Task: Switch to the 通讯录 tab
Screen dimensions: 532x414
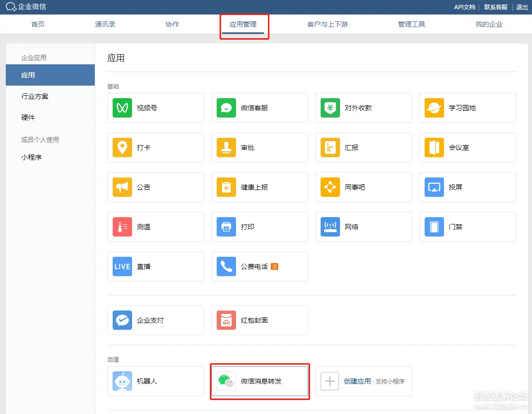Action: coord(105,24)
